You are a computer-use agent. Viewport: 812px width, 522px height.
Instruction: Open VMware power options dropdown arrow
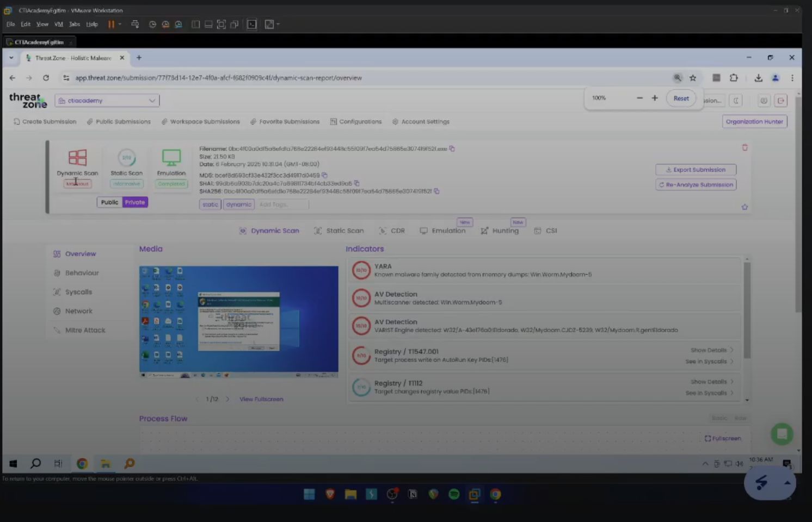120,24
